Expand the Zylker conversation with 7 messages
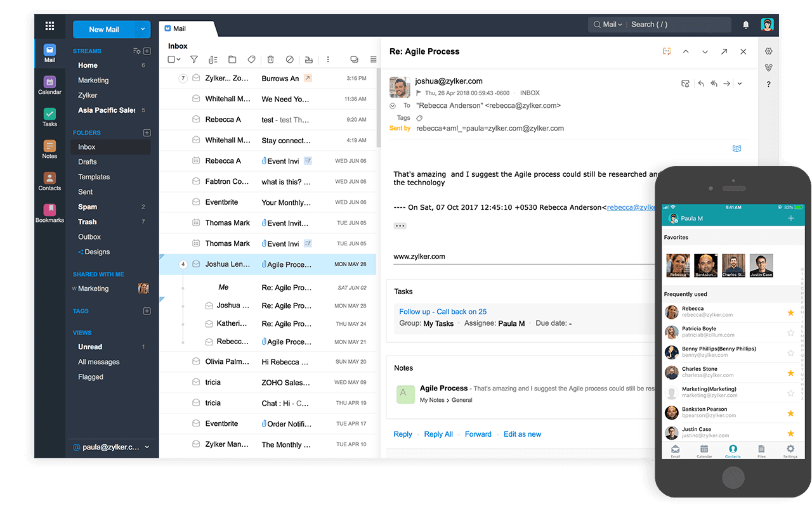 pyautogui.click(x=183, y=79)
